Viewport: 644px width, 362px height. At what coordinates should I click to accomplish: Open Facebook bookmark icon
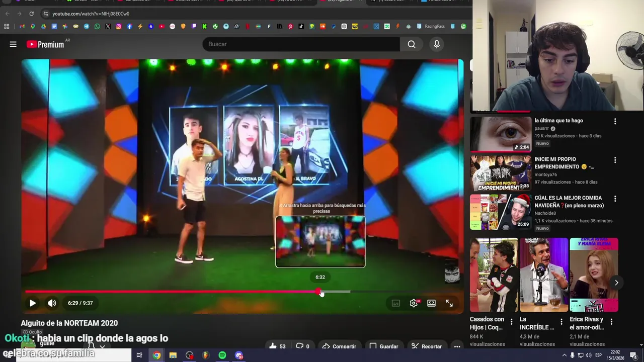click(x=129, y=26)
